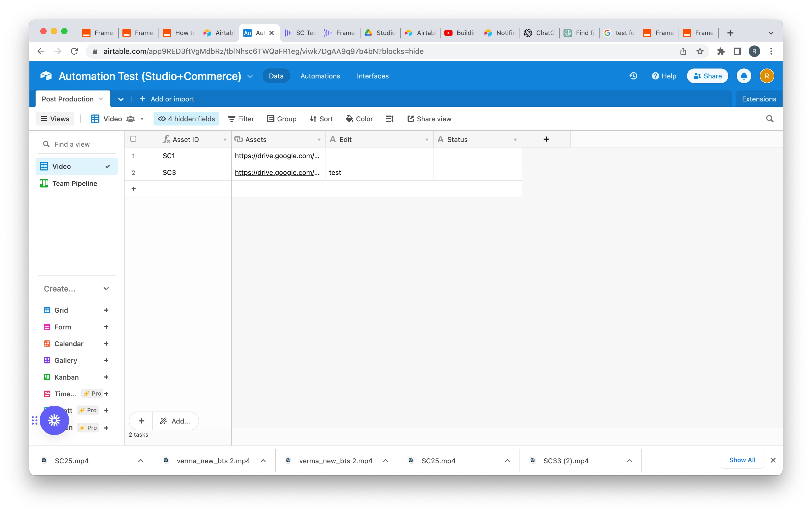The width and height of the screenshot is (812, 514).
Task: Click the plus to add a field
Action: click(x=546, y=139)
